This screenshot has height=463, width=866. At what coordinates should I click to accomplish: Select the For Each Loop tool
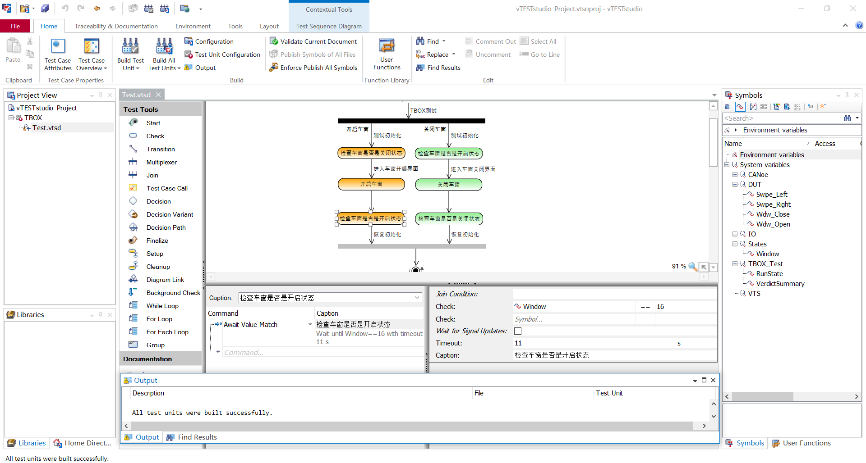167,332
